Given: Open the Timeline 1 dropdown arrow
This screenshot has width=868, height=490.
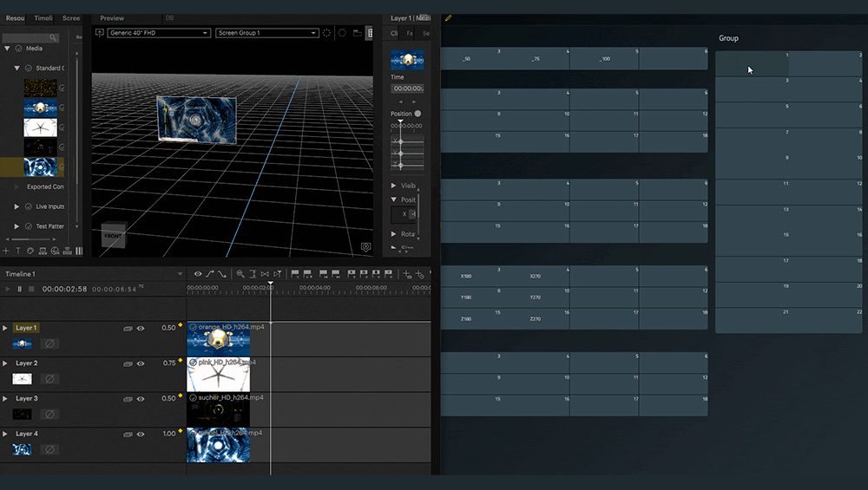Looking at the screenshot, I should click(180, 274).
